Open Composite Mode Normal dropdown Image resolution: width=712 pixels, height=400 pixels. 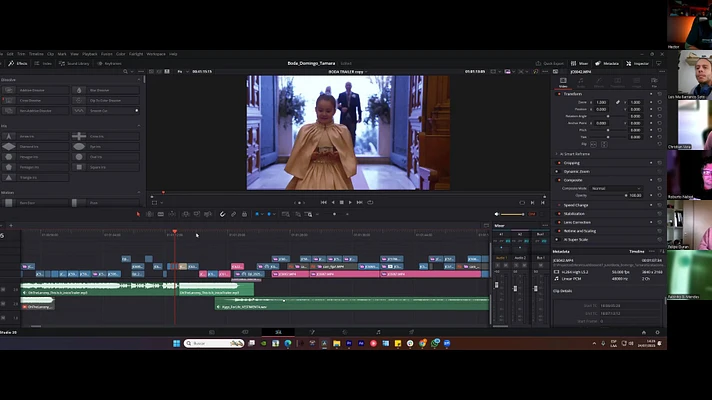(616, 188)
